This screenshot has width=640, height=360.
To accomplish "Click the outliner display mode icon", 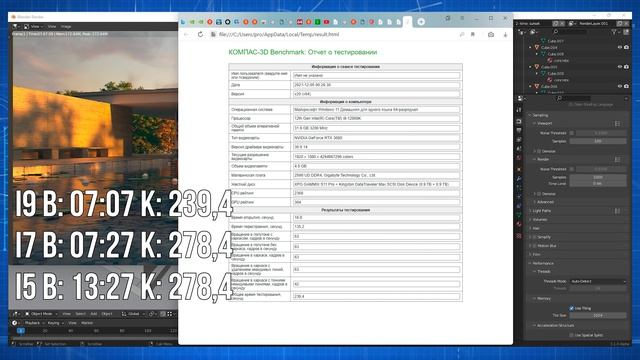I will [x=534, y=32].
